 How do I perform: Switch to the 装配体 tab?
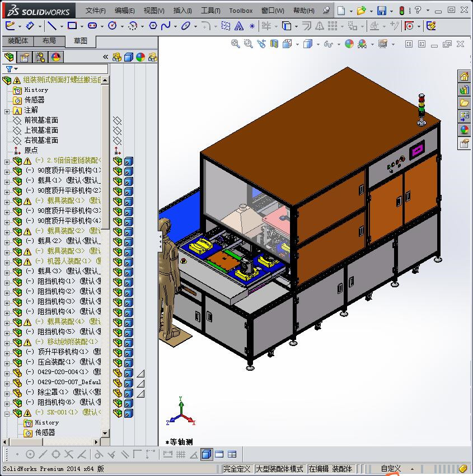click(18, 41)
